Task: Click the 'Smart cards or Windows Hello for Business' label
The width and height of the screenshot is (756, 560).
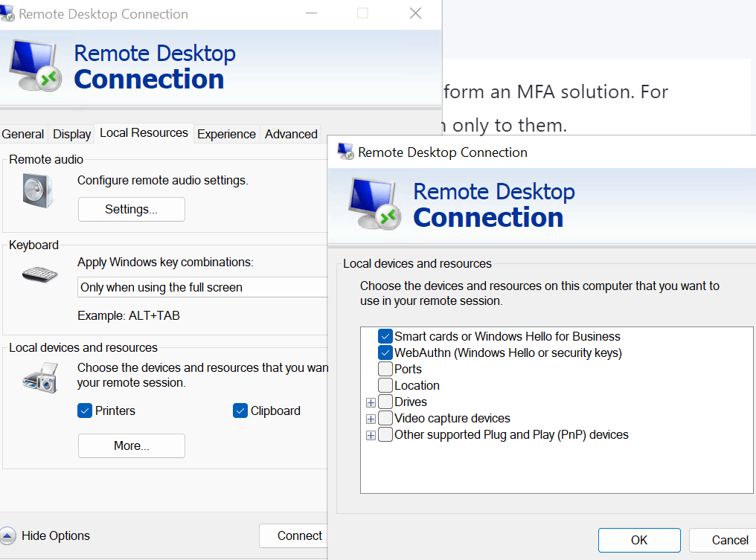Action: click(507, 336)
